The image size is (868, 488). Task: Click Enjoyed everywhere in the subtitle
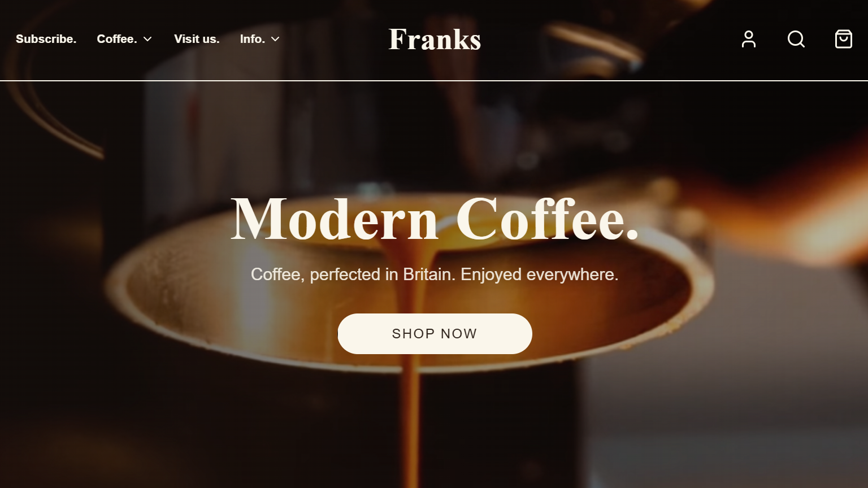[540, 274]
